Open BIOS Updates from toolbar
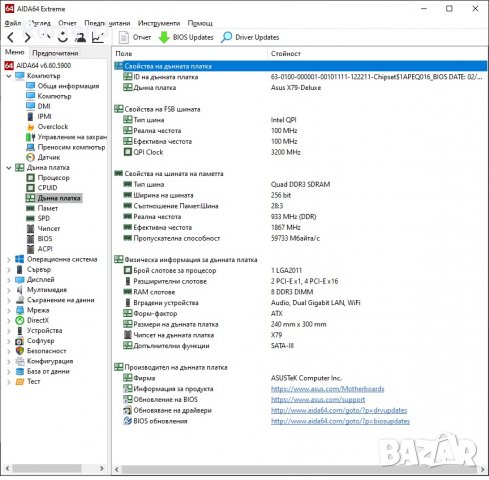The image size is (489, 480). 186,37
